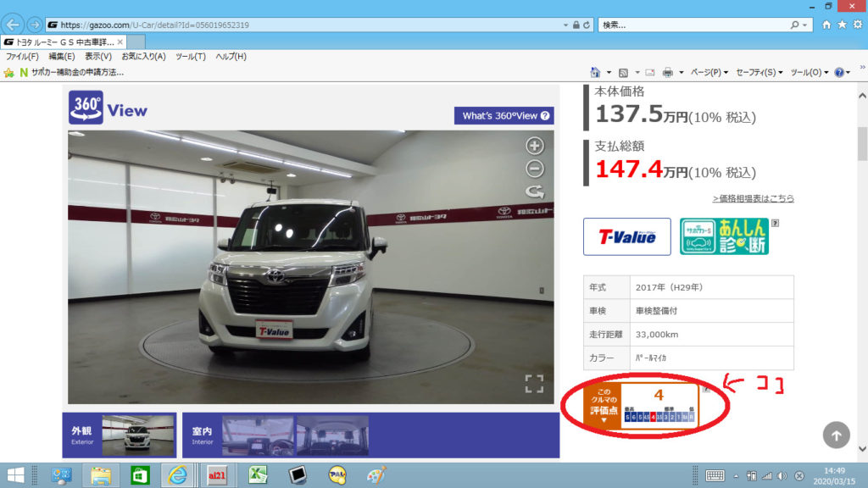Click the Home icon in the command bar
The width and height of the screenshot is (868, 488).
[595, 73]
